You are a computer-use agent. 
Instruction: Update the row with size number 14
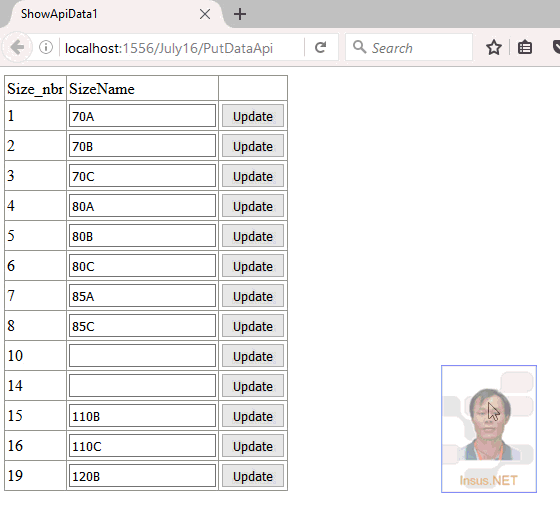(x=253, y=386)
